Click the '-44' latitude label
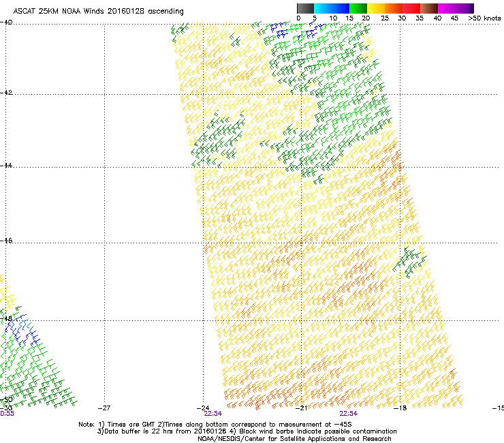The image size is (504, 443). click(6, 166)
